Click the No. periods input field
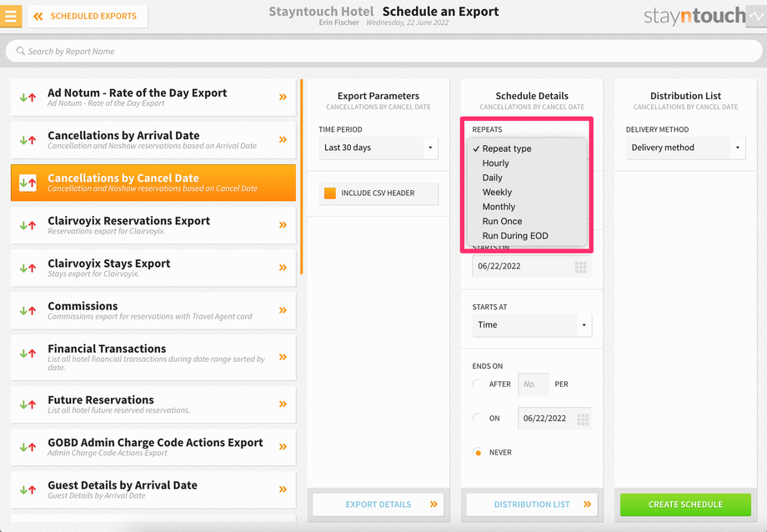Viewport: 767px width, 532px height. [533, 384]
